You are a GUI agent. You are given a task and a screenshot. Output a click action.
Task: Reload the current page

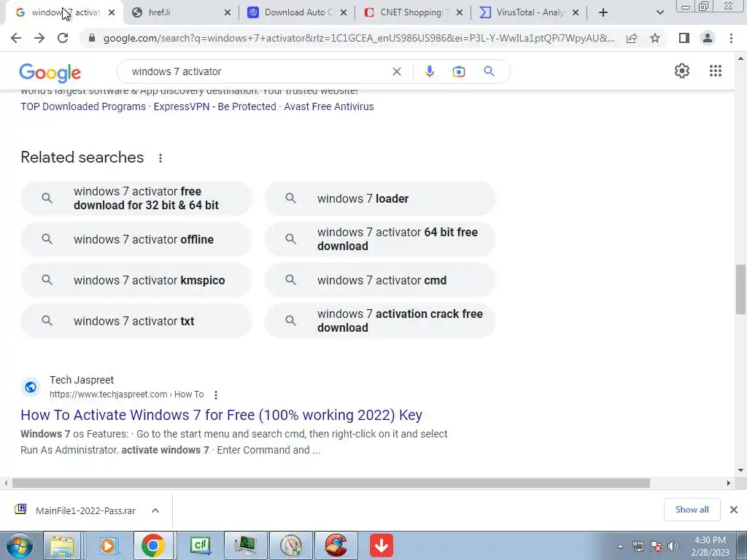[63, 38]
